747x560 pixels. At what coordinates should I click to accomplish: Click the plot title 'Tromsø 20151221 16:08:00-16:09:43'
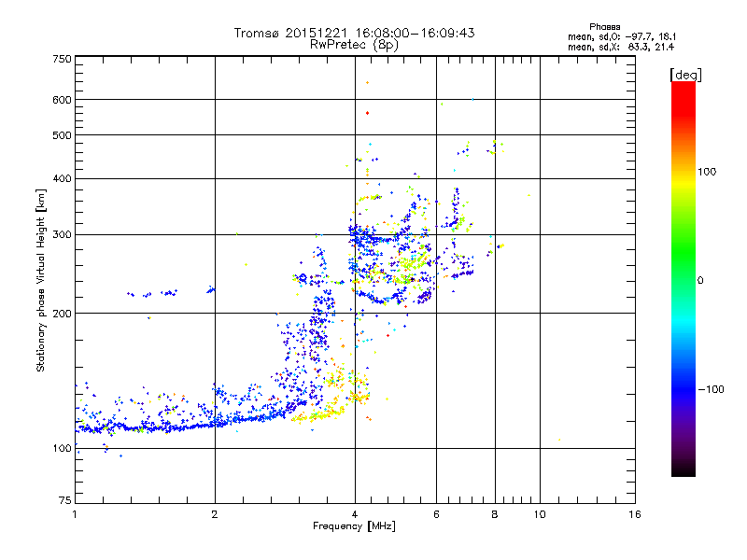click(x=354, y=33)
